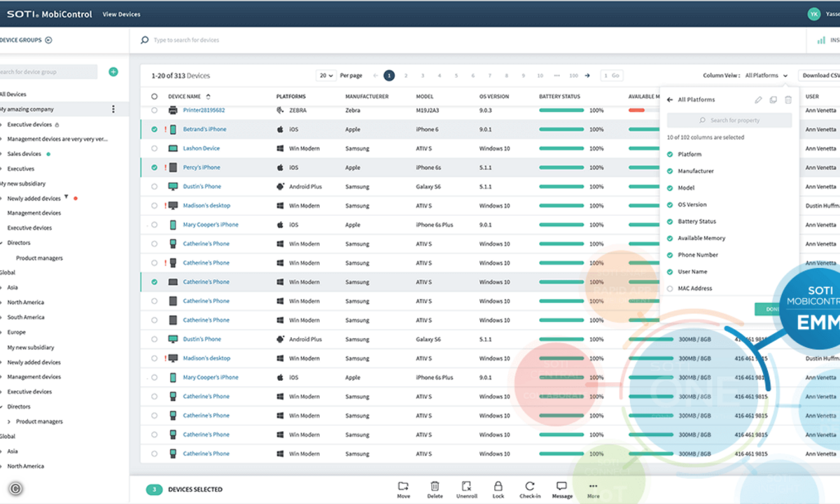Image resolution: width=840 pixels, height=504 pixels.
Task: Enable the MAC Address column option
Action: 671,288
